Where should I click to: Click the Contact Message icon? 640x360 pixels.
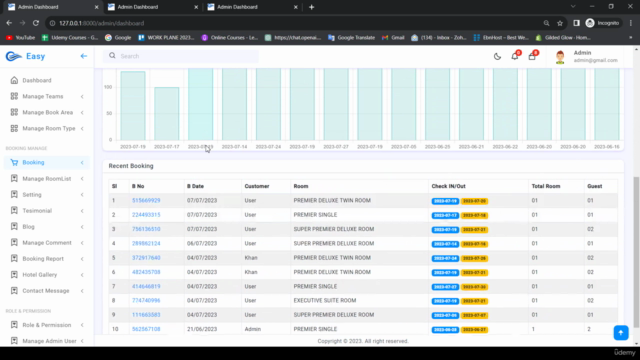point(14,291)
